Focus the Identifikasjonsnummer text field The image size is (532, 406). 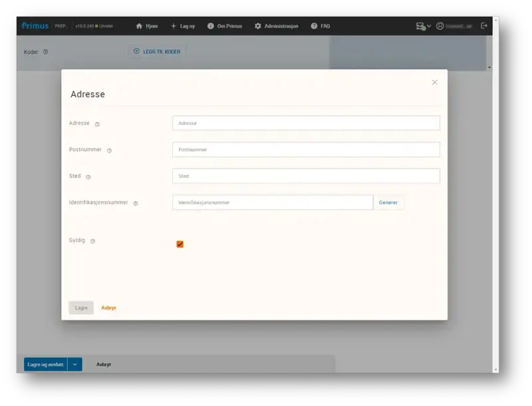click(x=273, y=202)
